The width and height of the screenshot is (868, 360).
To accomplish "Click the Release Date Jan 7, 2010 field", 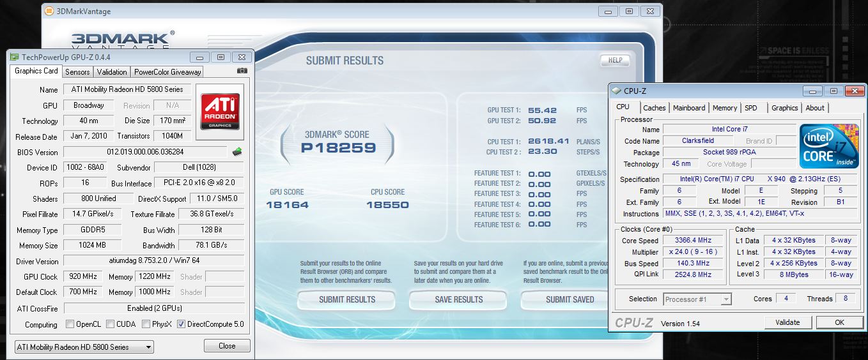I will click(x=88, y=137).
